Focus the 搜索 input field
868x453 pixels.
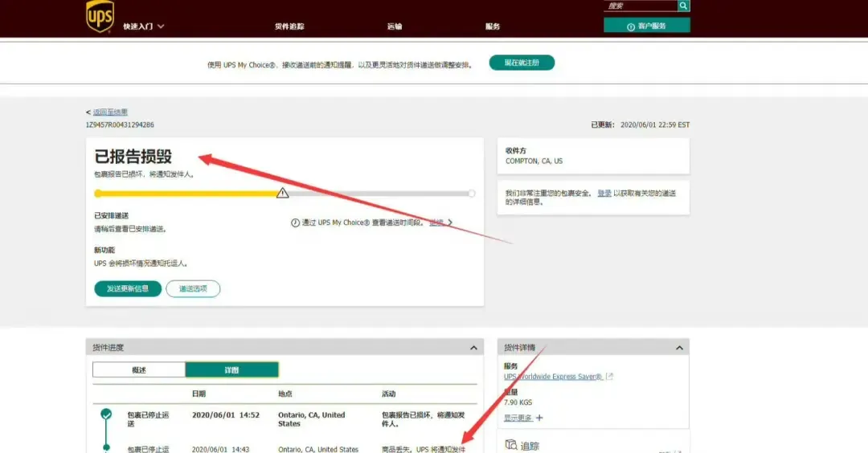641,6
